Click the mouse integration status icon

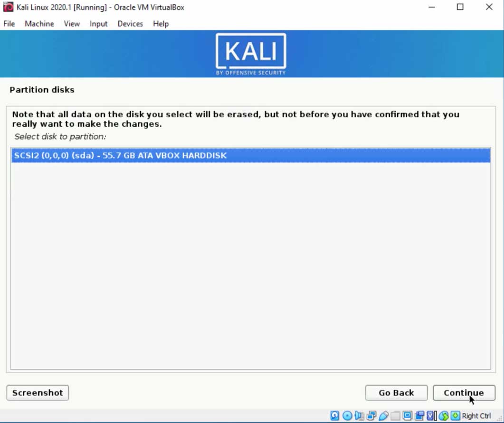coord(444,415)
